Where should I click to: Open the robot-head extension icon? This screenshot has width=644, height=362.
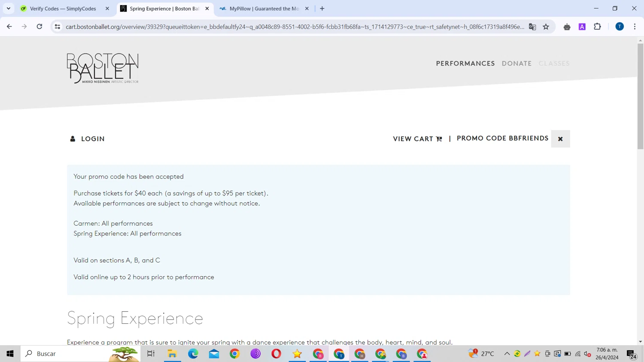[567, 27]
